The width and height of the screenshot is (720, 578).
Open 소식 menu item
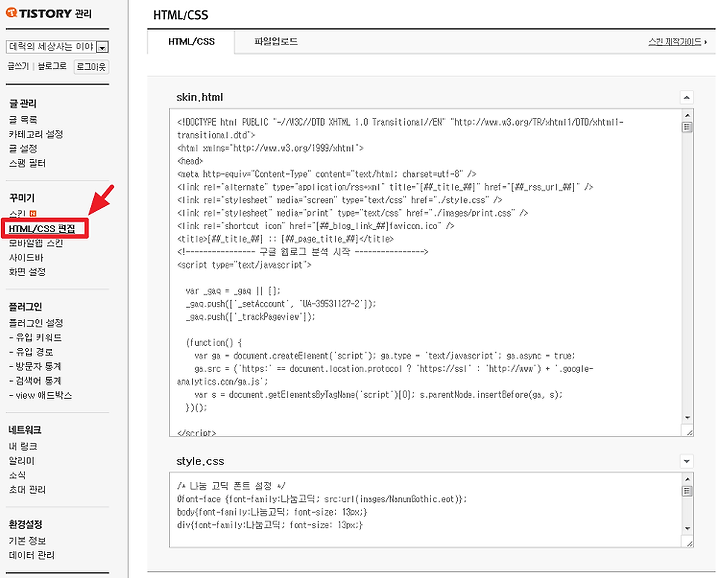click(x=17, y=475)
